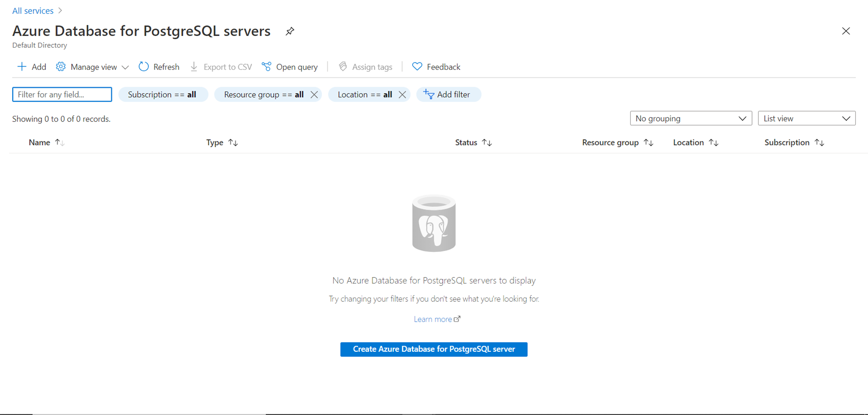Sort by the Location column header
Viewport: 868px width, 415px height.
point(696,142)
